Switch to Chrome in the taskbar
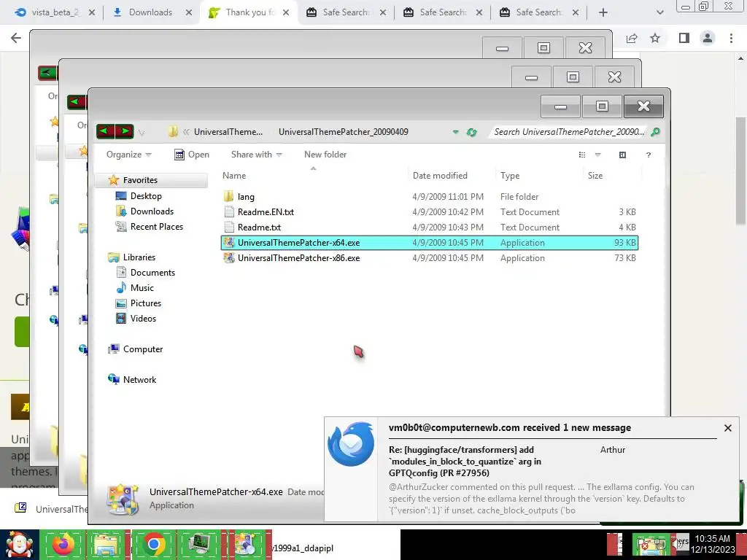 pos(153,545)
